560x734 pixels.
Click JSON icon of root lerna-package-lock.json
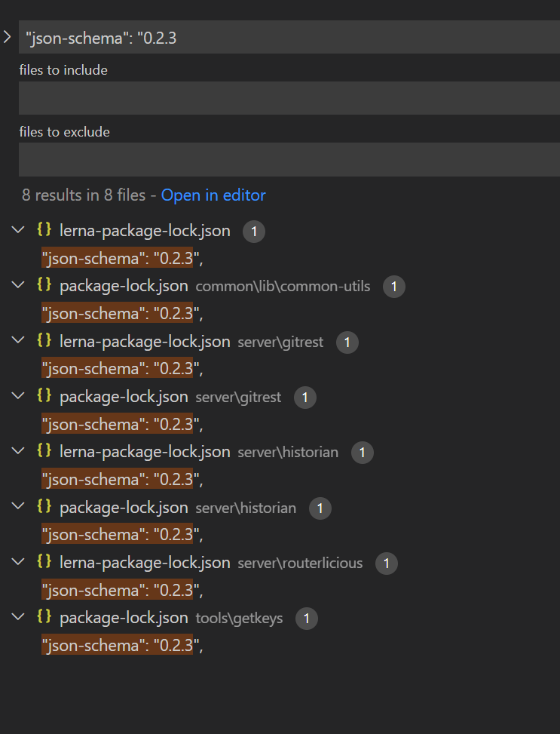tap(44, 229)
